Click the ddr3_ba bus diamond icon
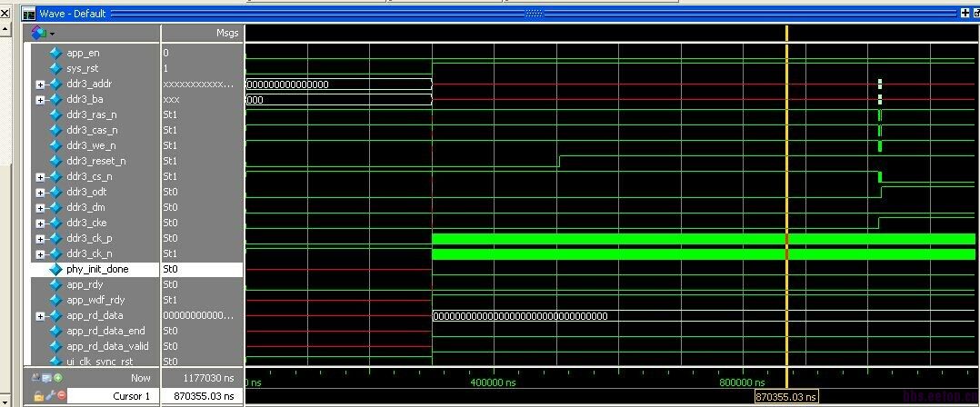 (x=56, y=99)
